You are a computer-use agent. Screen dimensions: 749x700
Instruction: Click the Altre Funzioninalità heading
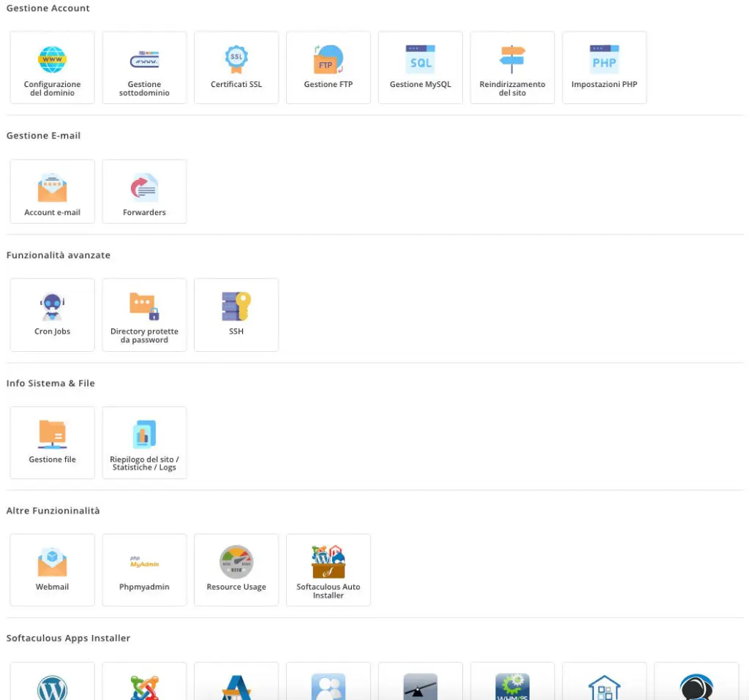53,511
